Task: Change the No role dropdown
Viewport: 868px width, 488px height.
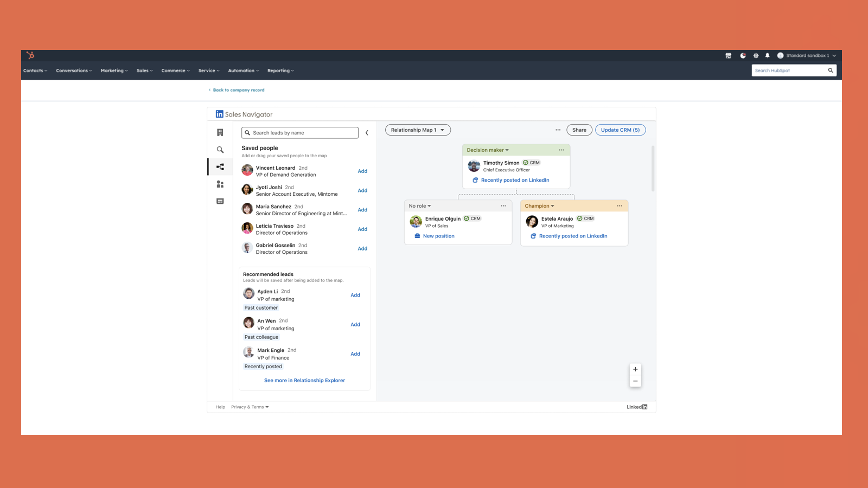Action: coord(420,206)
